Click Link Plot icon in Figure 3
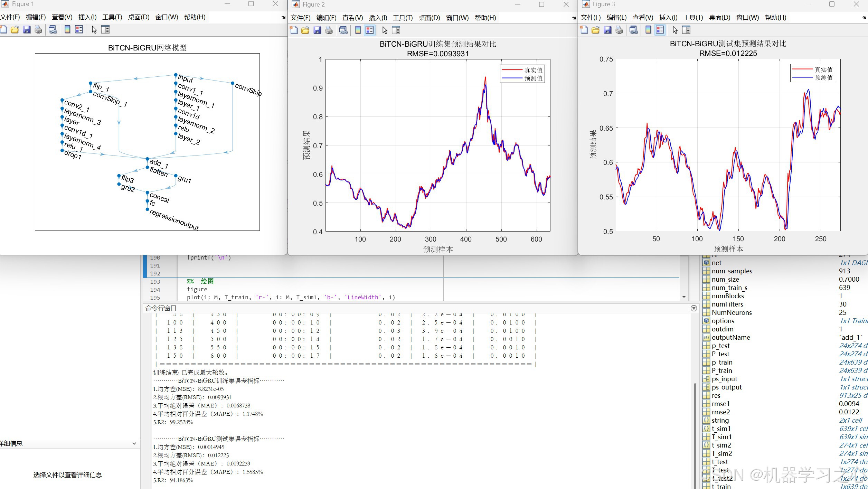The image size is (868, 489). pyautogui.click(x=633, y=30)
